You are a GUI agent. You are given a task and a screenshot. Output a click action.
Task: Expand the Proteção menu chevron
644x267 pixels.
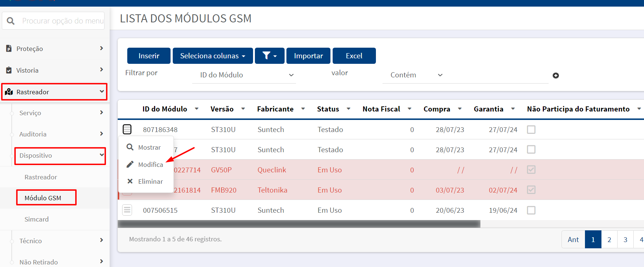coord(102,48)
